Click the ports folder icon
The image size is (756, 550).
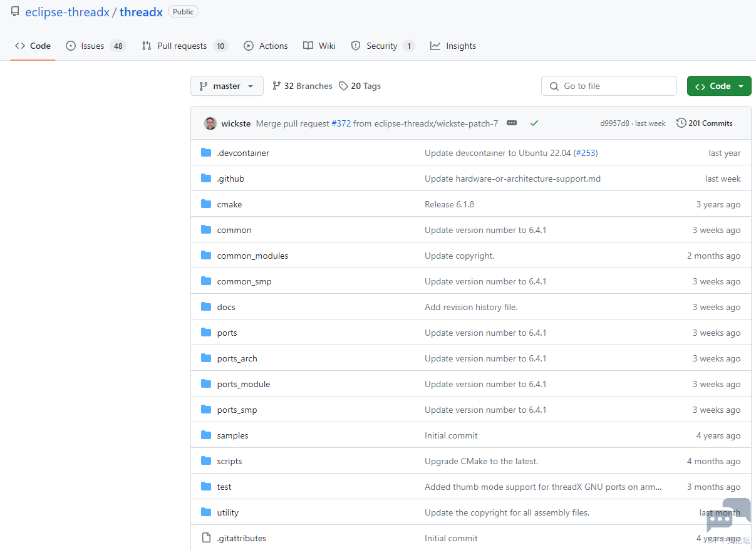tap(206, 333)
